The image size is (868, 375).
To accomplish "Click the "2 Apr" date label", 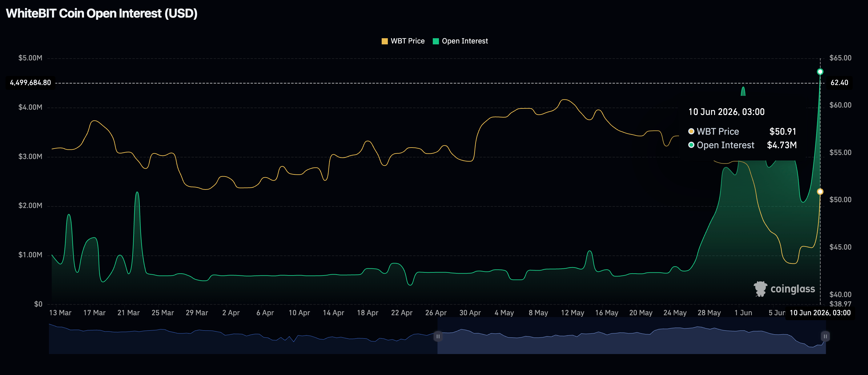I will click(x=231, y=313).
